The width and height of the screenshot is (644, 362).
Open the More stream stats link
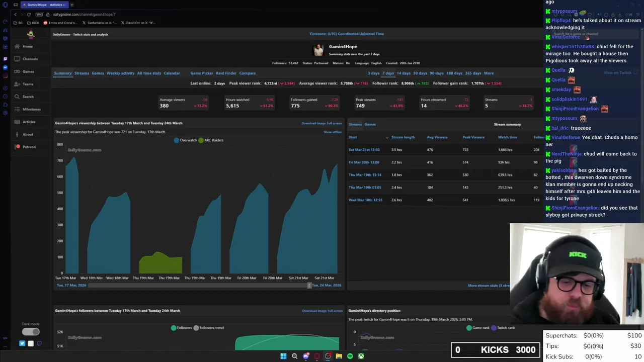click(x=489, y=286)
